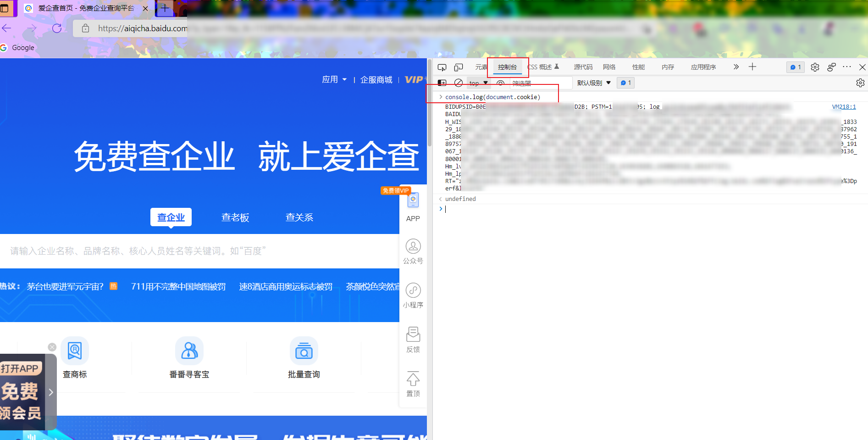Screen dimensions: 868x440
Task: Click the 打开APP button
Action: 20,368
